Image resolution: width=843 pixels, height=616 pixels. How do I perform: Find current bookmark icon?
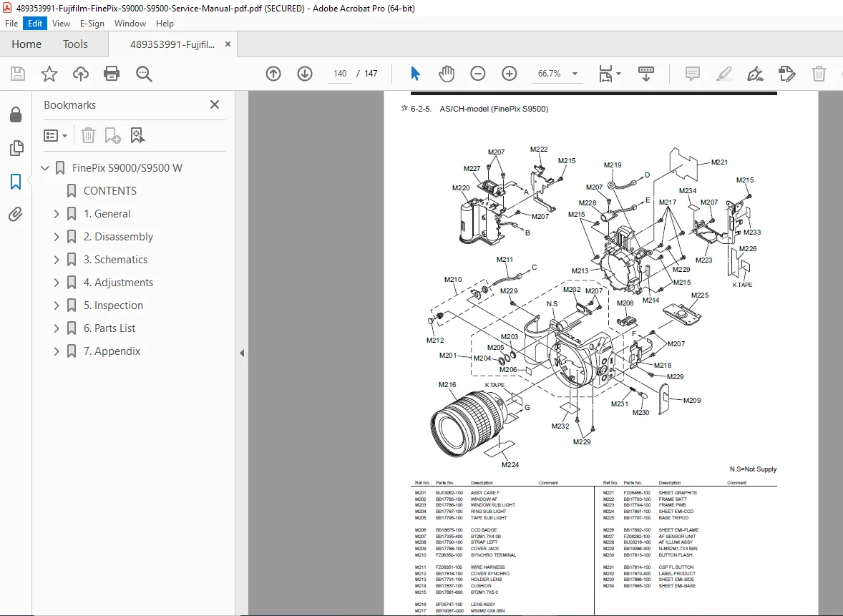tap(137, 135)
